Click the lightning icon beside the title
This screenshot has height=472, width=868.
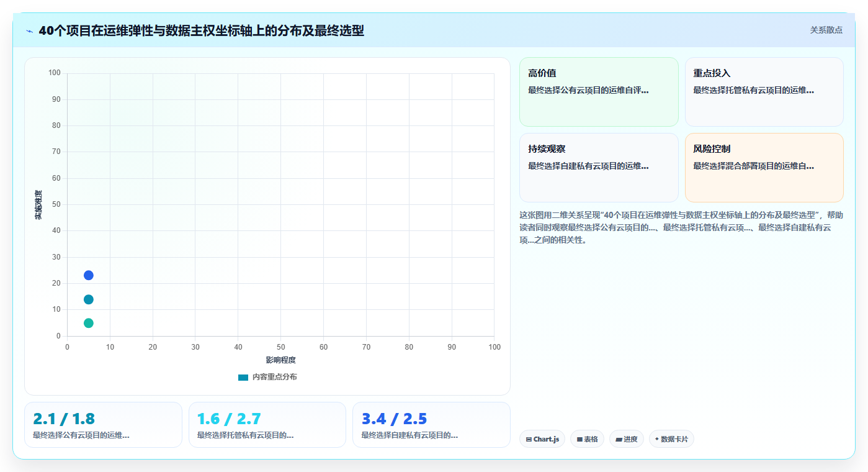click(29, 31)
